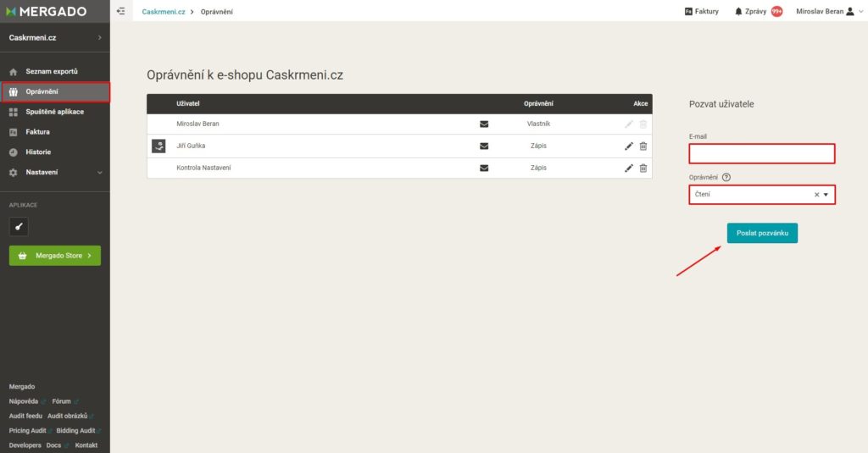Screen dimensions: 868x453
Task: Open Audit obrázků footer link
Action: 67,416
